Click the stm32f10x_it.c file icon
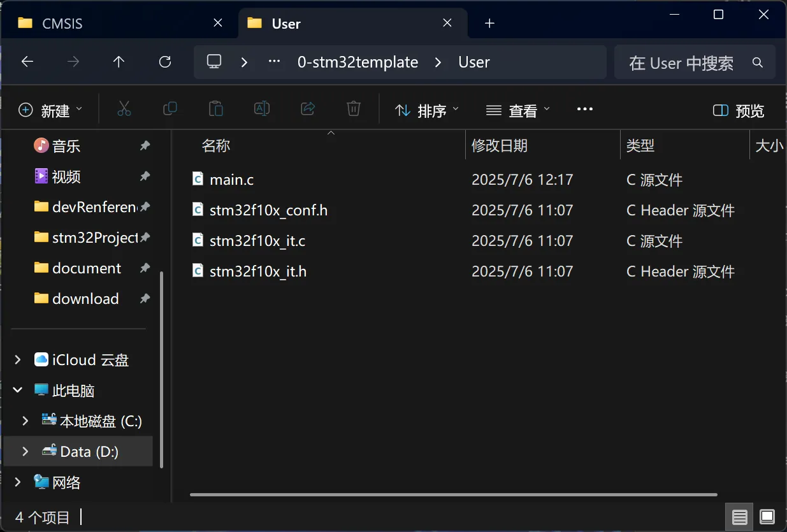787x532 pixels. coord(198,240)
